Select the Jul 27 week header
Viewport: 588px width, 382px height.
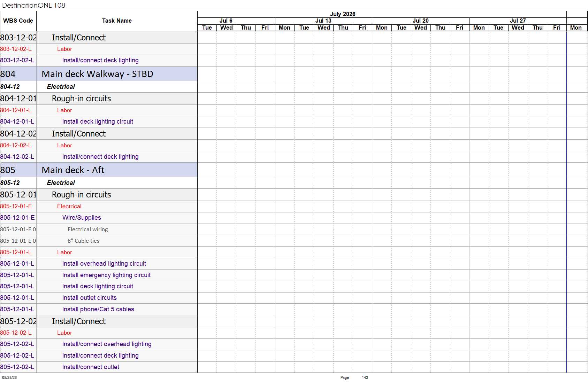[518, 21]
